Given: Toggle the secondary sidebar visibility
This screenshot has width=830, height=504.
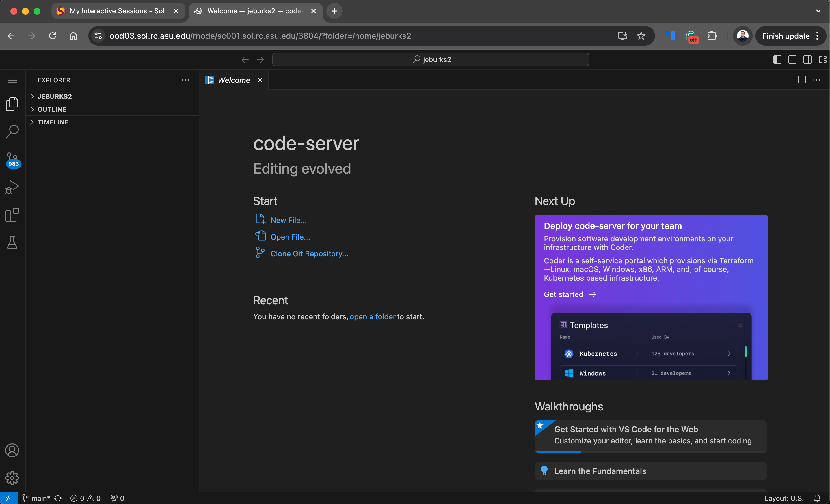Looking at the screenshot, I should click(x=807, y=59).
